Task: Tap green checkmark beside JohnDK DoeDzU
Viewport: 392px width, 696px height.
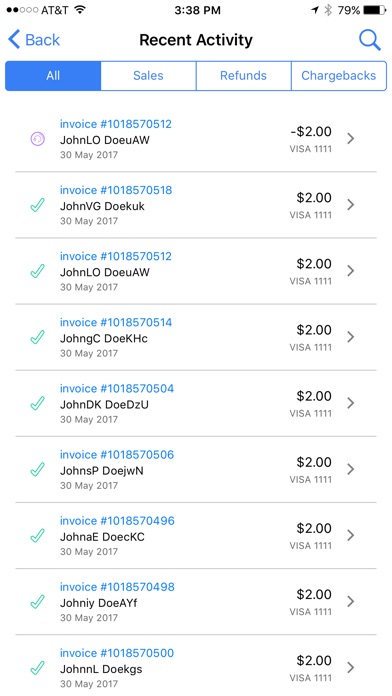Action: click(x=37, y=403)
